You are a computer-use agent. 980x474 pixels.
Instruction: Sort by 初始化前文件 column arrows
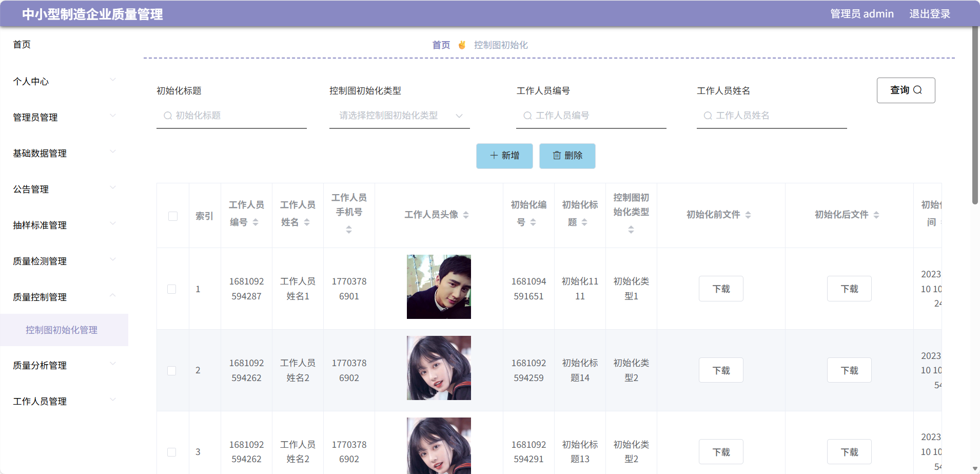pos(748,215)
